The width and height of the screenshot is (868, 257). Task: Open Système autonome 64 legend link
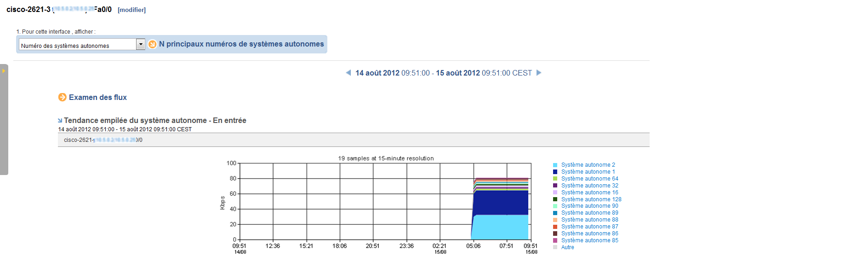[x=590, y=179]
